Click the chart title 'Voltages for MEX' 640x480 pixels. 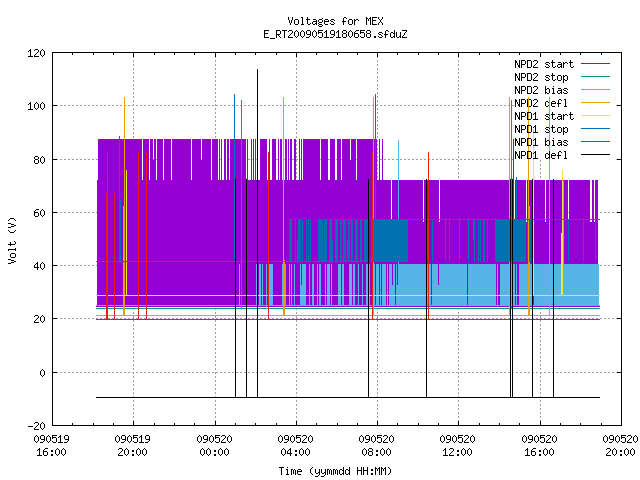coord(335,21)
